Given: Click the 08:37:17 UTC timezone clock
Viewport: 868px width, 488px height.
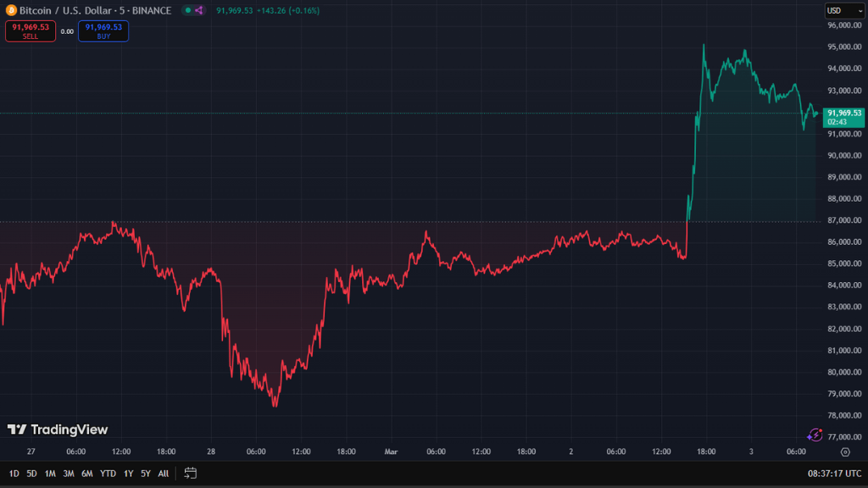Looking at the screenshot, I should point(834,474).
